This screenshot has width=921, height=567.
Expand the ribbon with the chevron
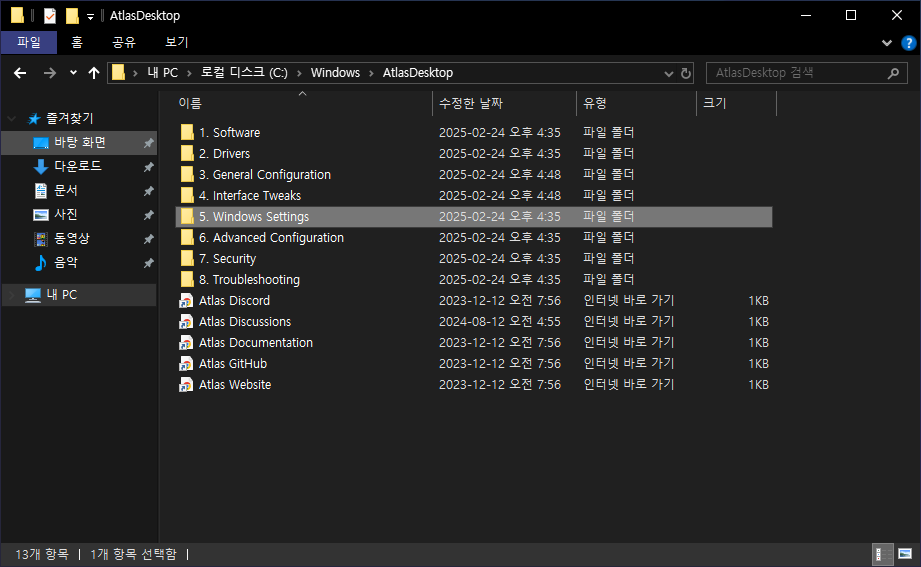(x=887, y=43)
